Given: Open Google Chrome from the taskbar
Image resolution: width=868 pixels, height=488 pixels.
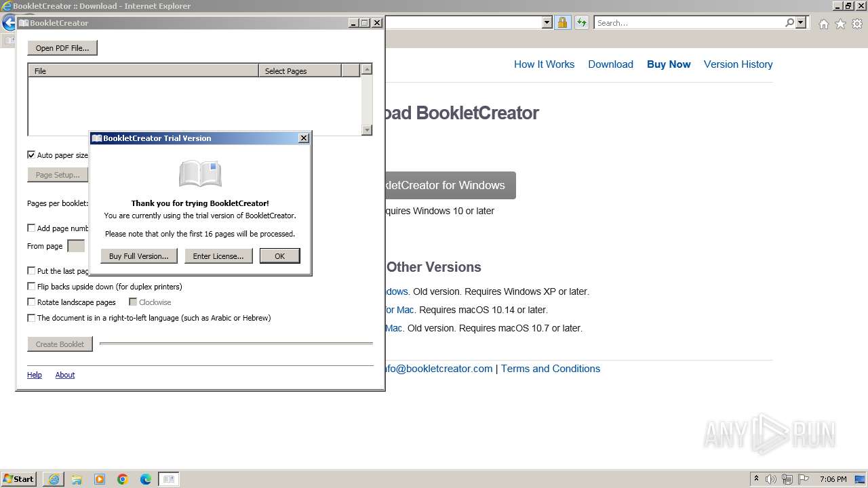Looking at the screenshot, I should (x=123, y=479).
